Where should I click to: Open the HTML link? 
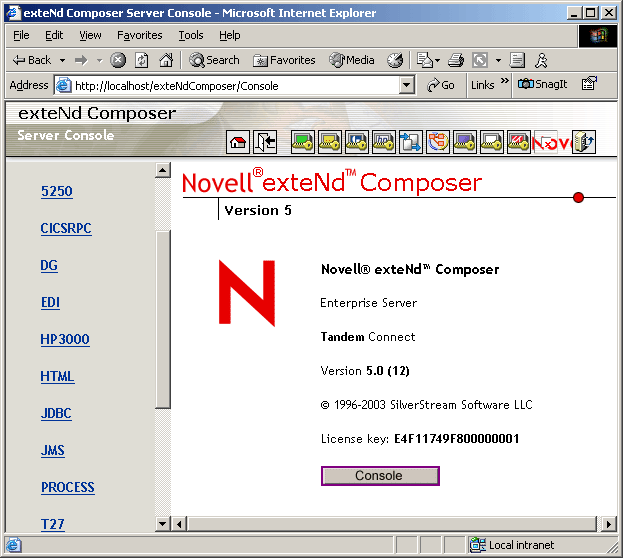pyautogui.click(x=57, y=376)
